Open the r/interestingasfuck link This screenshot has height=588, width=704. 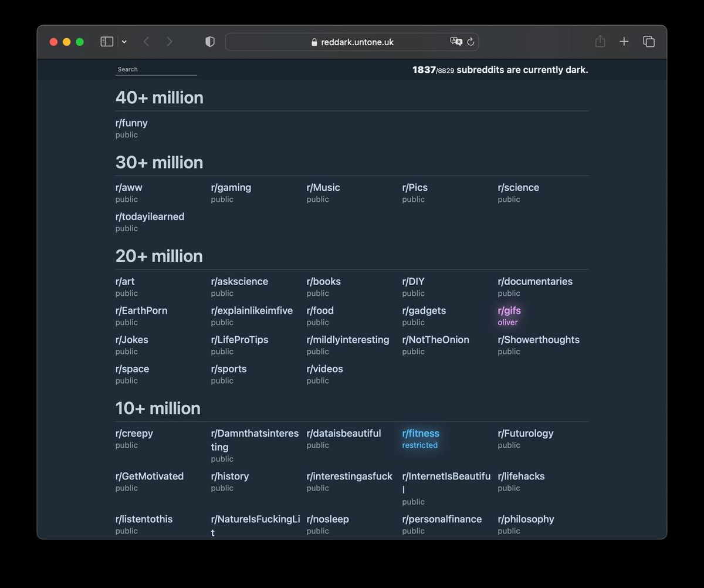(350, 477)
